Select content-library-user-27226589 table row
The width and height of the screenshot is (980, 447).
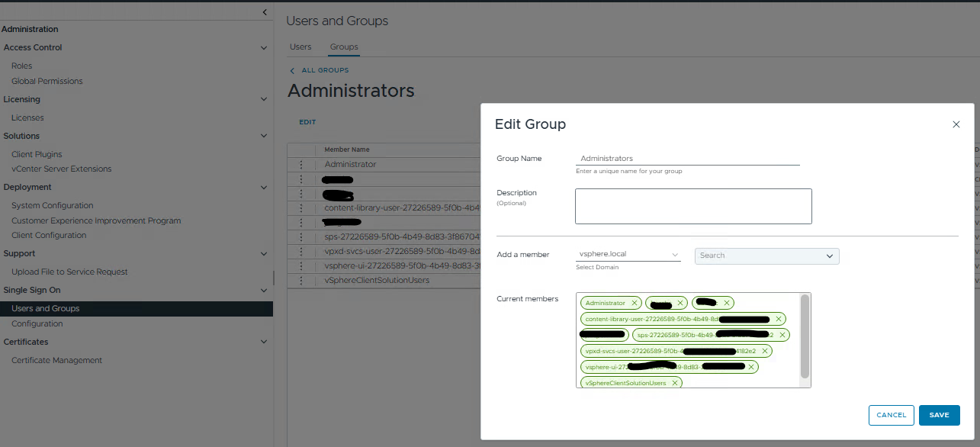384,207
